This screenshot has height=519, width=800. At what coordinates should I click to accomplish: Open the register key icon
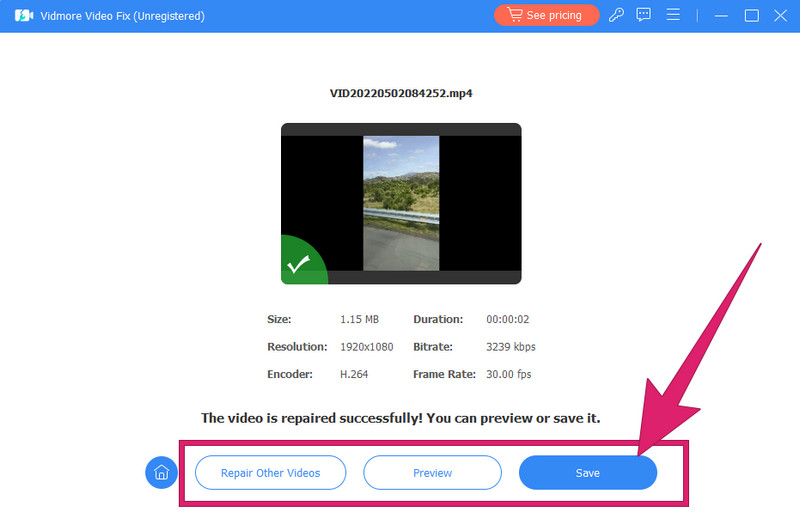click(x=616, y=15)
